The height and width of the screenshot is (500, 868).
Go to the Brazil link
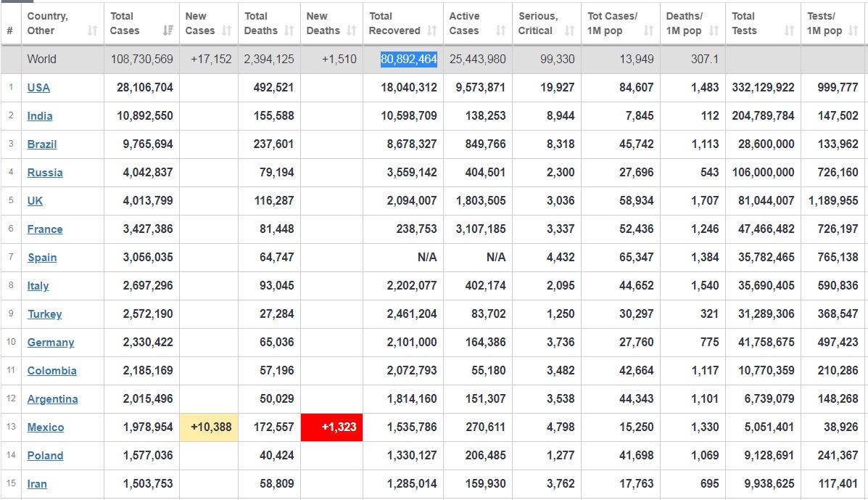tap(42, 144)
